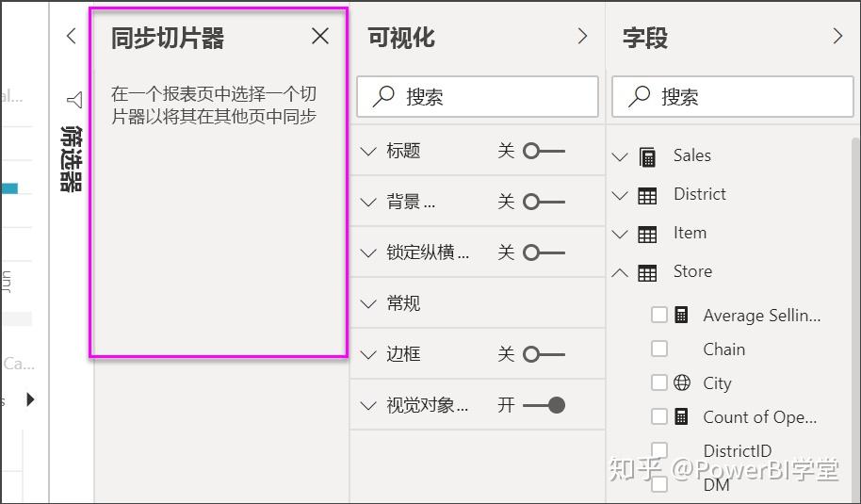Click the Average Selling measure icon
This screenshot has height=504, width=861.
[683, 315]
